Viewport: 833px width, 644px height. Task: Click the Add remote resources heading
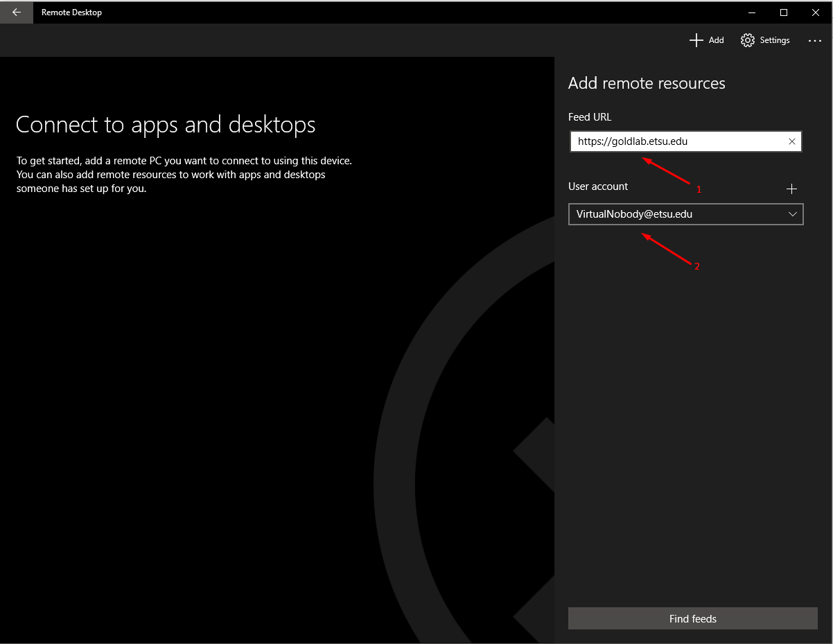647,83
